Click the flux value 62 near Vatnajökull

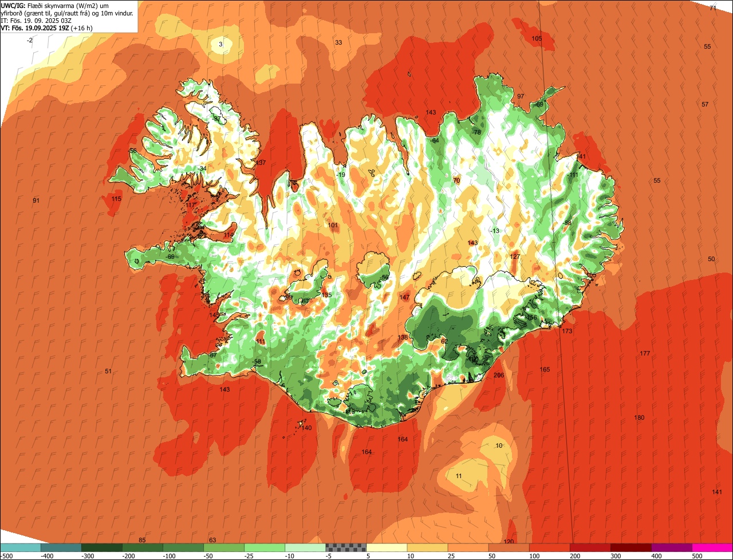pos(444,341)
